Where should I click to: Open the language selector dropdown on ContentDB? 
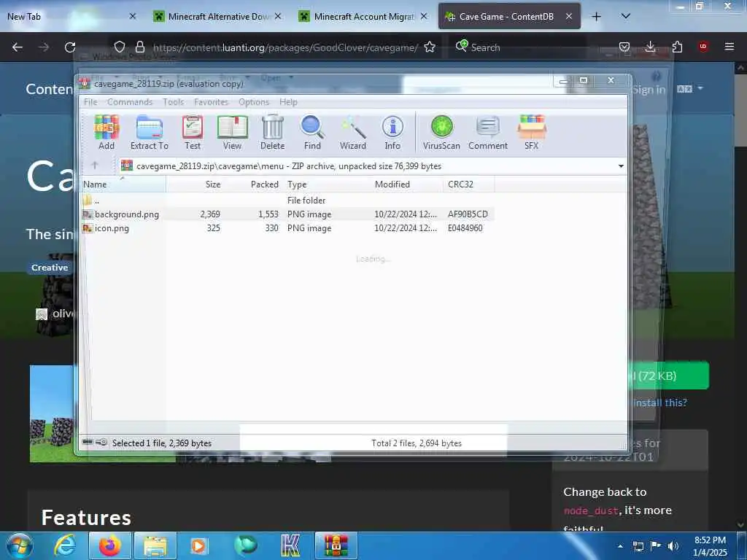tap(690, 89)
